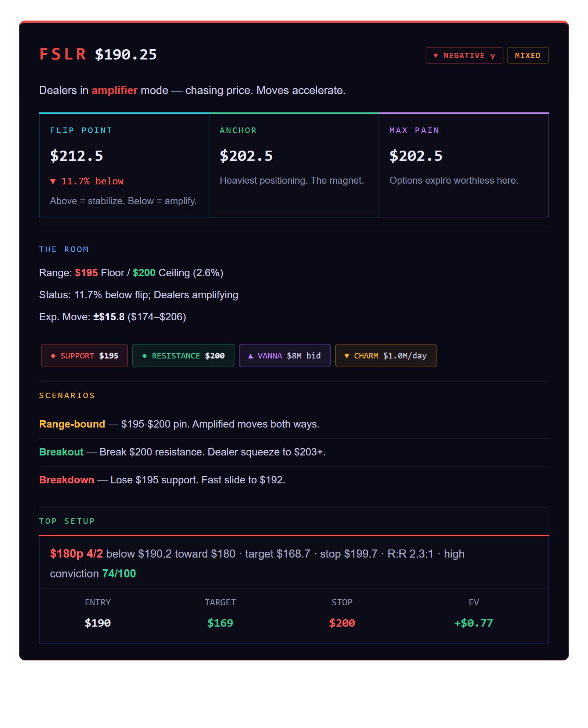Click the SUPPORT chip label
This screenshot has height=728, width=588.
(x=77, y=356)
